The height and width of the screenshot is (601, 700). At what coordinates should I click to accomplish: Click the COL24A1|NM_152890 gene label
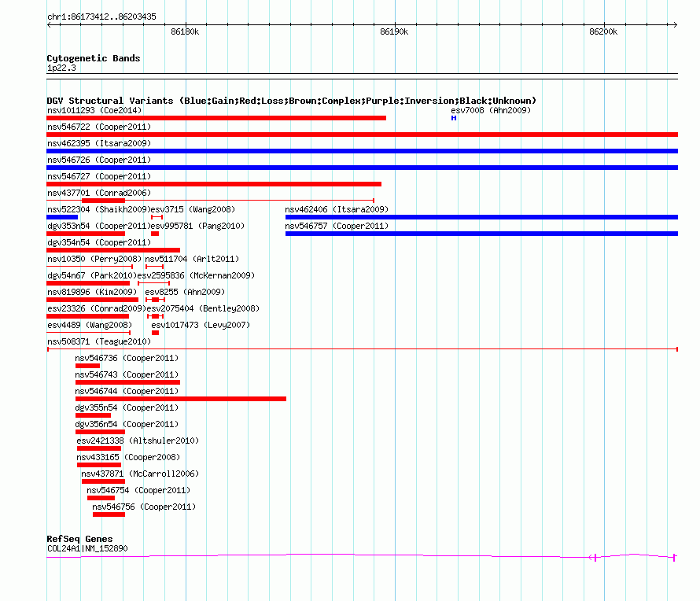pos(87,548)
